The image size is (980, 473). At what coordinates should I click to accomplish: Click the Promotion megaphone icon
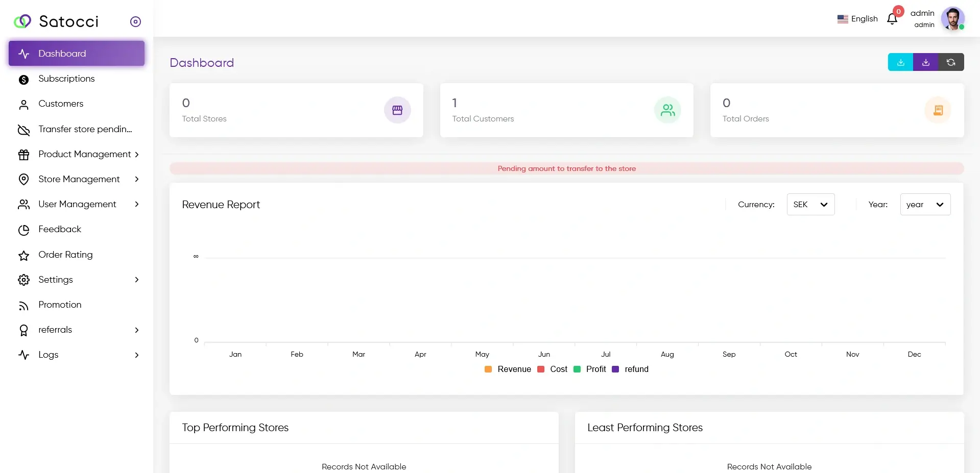(x=24, y=305)
